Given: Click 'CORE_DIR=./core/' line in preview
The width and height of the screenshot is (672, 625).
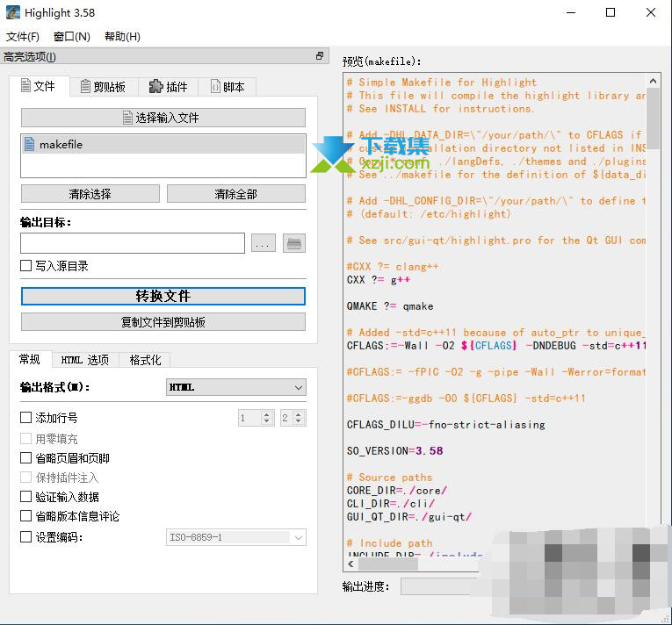Looking at the screenshot, I should (x=397, y=490).
